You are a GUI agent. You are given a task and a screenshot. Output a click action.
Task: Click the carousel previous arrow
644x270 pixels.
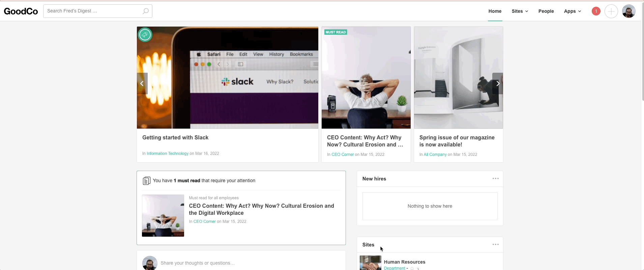pos(142,83)
